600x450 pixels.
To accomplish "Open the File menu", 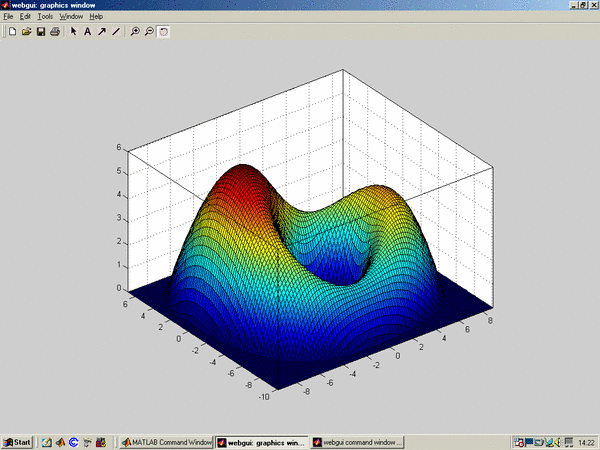I will (8, 17).
